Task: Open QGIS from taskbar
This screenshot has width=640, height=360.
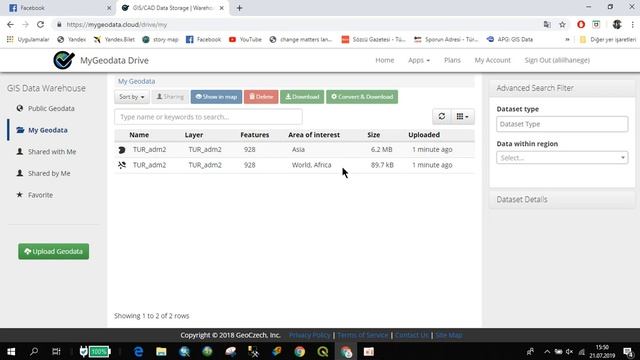Action: pyautogui.click(x=322, y=351)
